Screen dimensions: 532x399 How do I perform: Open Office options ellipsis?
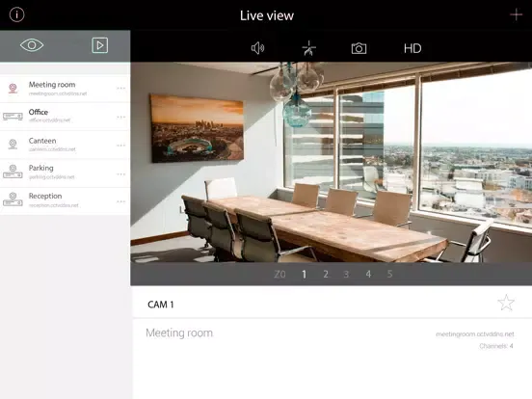pyautogui.click(x=120, y=117)
